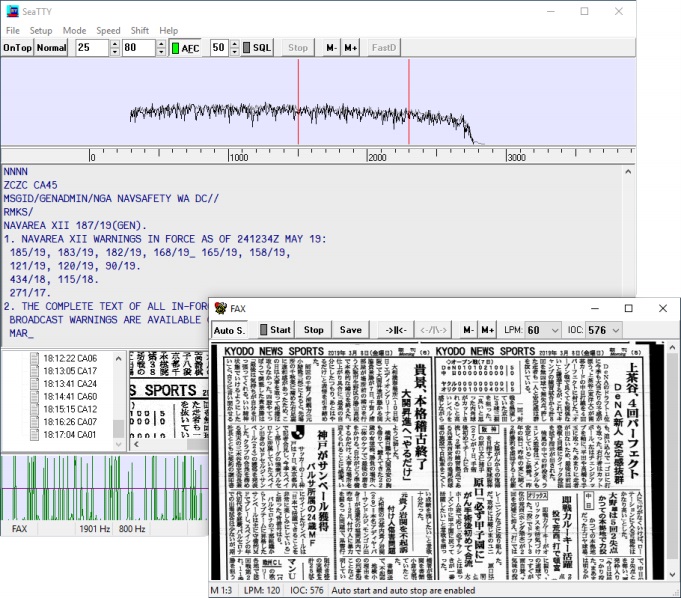This screenshot has width=681, height=598.
Task: Toggle the Normal polarity button
Action: tap(51, 48)
